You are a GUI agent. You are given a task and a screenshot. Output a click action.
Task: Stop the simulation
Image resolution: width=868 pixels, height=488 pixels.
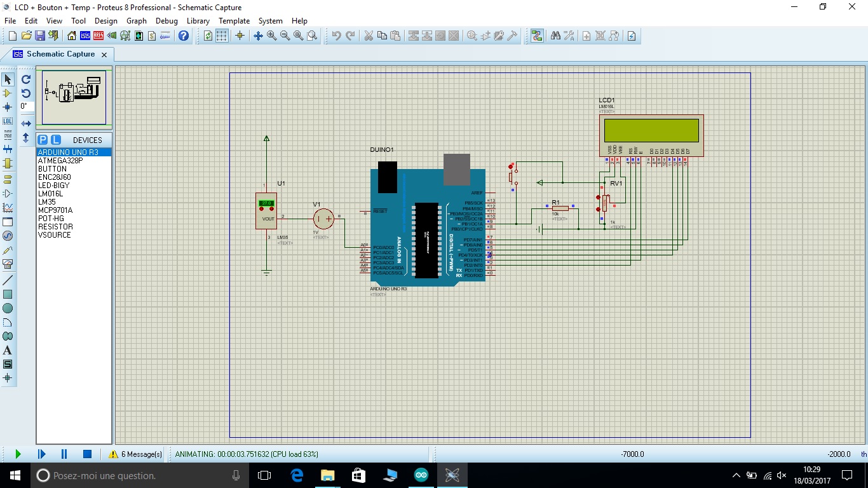(88, 454)
